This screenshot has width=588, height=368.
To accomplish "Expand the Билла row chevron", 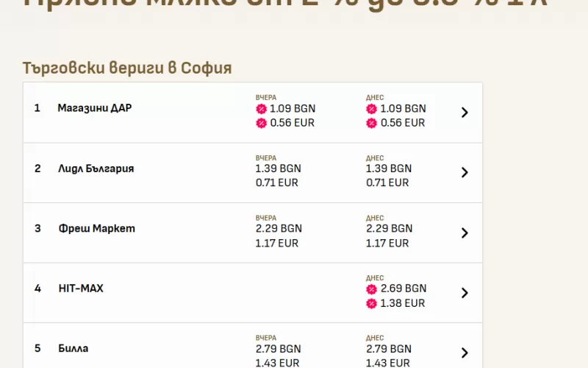I will click(465, 353).
